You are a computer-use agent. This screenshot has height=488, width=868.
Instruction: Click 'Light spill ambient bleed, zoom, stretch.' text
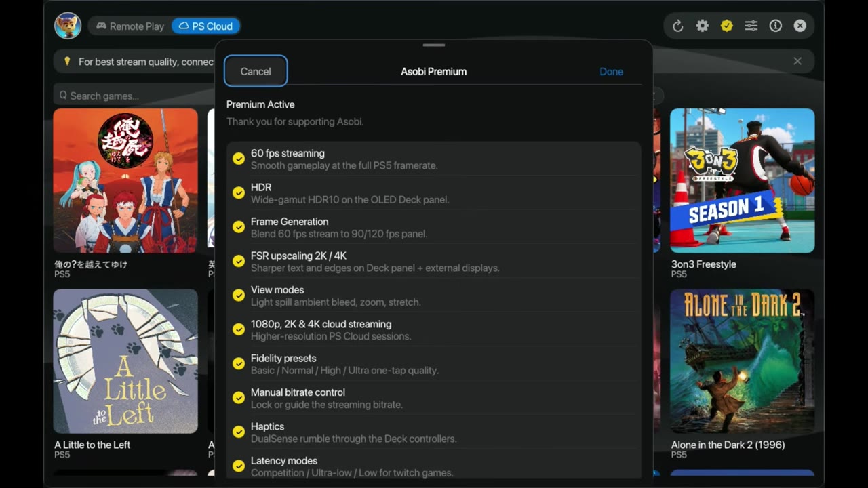coord(336,302)
